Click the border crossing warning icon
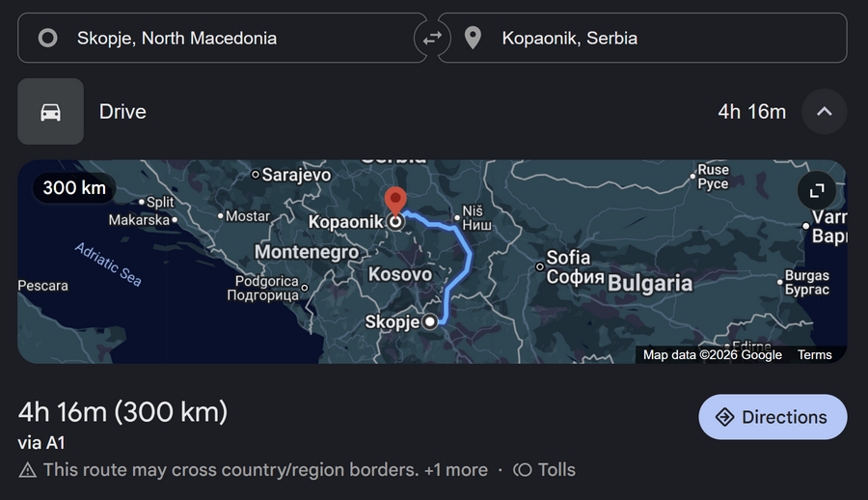868x500 pixels. (x=27, y=470)
